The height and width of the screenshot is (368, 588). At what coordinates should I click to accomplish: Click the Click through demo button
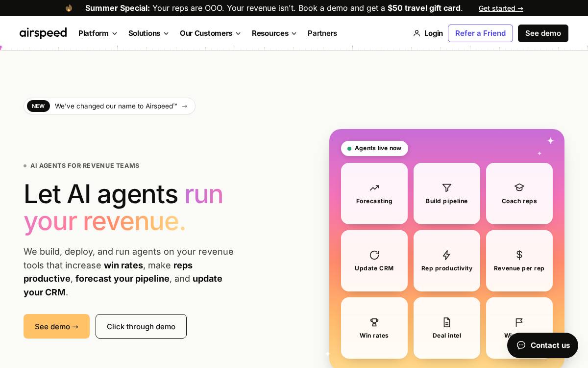coord(141,326)
